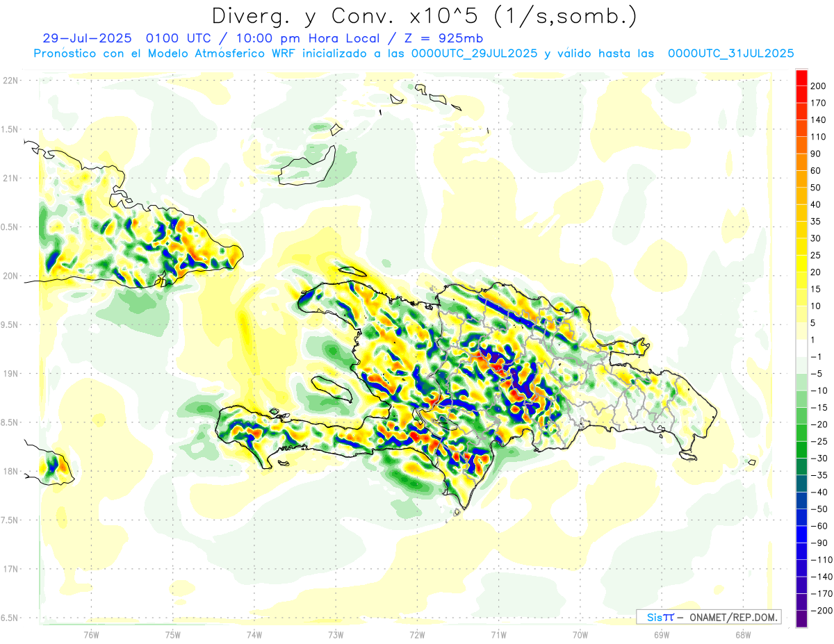Click the '19N' latitude label
834x644 pixels.
10,374
